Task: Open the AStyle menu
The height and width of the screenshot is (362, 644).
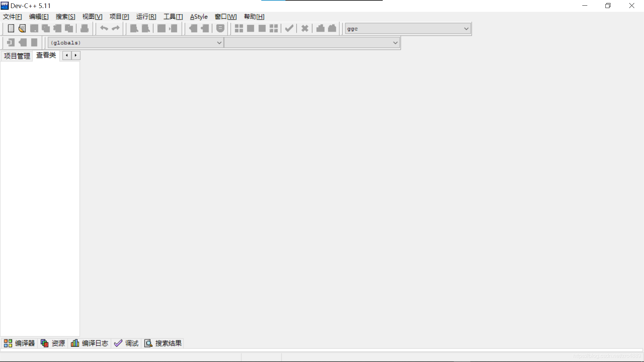Action: (199, 17)
